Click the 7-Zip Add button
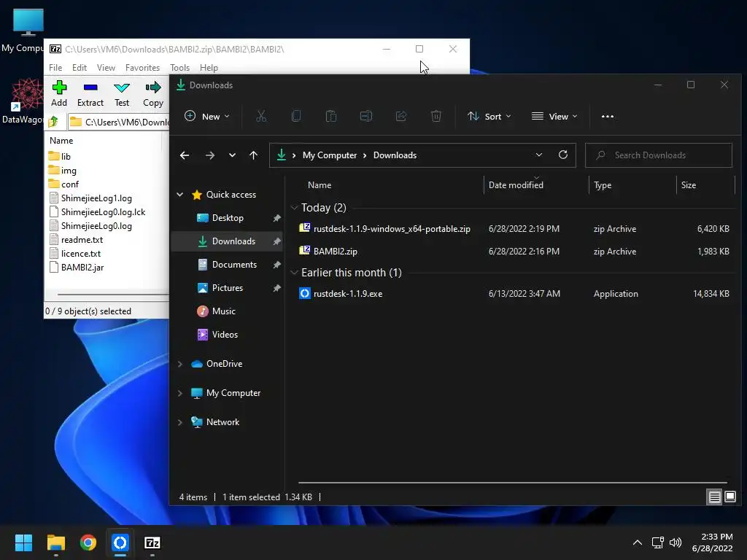747x560 pixels. coord(59,94)
